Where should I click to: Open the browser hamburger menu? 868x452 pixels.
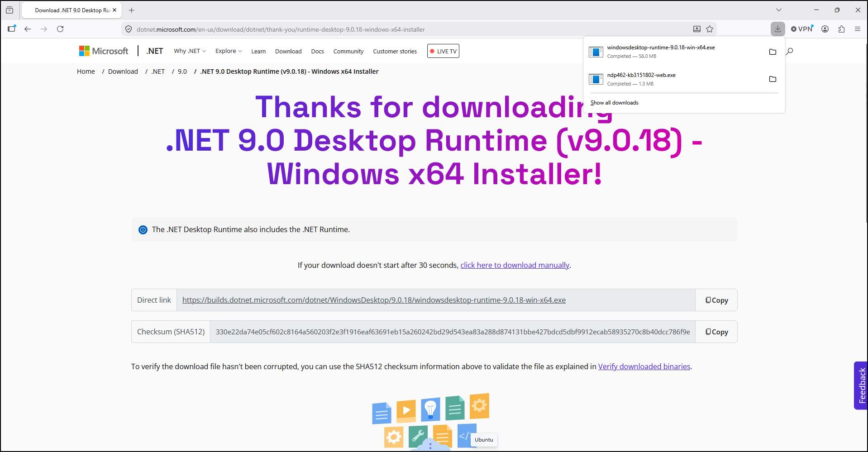click(858, 29)
